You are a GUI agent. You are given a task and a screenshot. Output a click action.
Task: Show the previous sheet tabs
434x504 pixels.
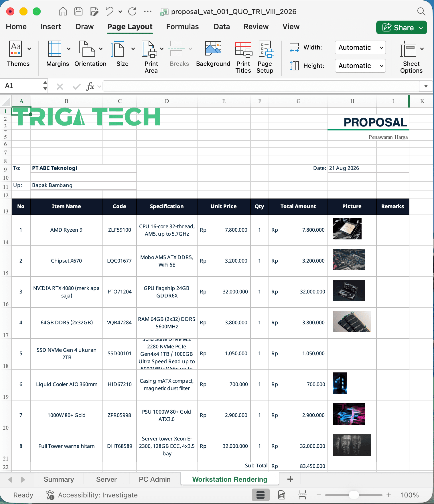tap(10, 479)
